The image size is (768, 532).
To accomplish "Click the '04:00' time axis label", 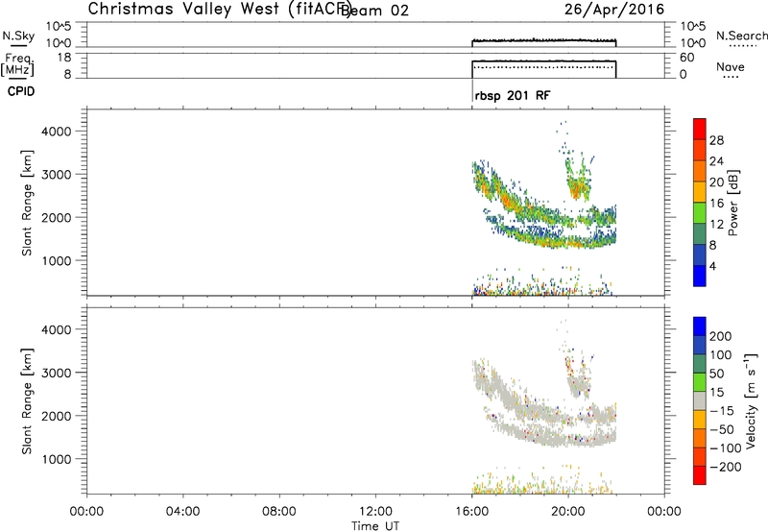I will tap(183, 512).
